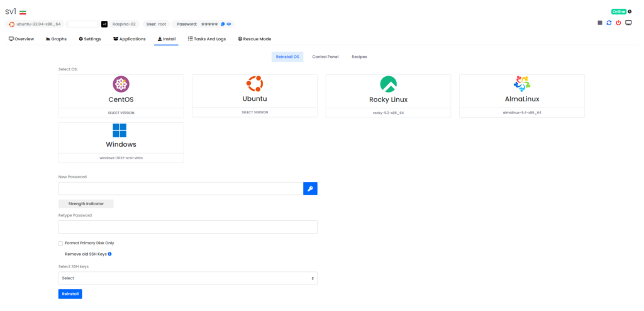Click the User: root label
The height and width of the screenshot is (311, 644).
[x=157, y=25]
